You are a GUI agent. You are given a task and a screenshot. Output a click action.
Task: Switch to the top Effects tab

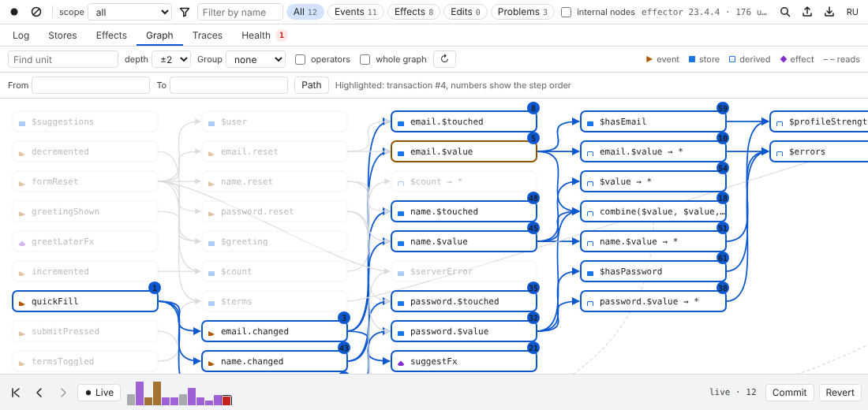point(111,35)
